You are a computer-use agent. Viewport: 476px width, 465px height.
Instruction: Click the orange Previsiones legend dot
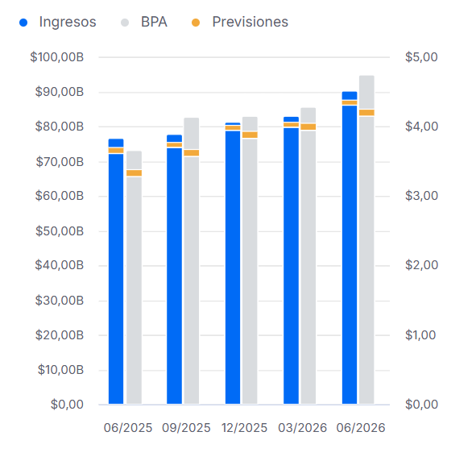tap(196, 23)
